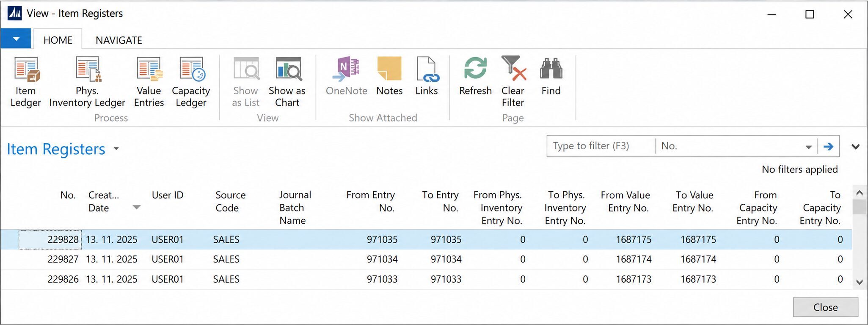The height and width of the screenshot is (325, 868).
Task: Click the No. column header
Action: 68,195
